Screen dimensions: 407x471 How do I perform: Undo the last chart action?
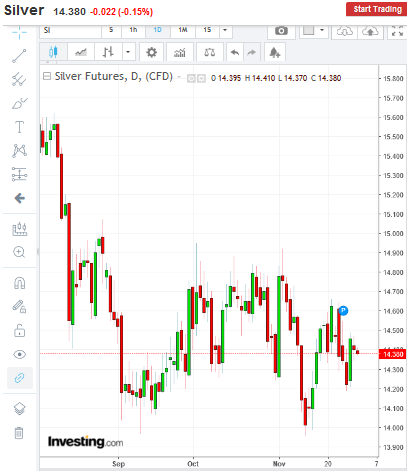pyautogui.click(x=235, y=52)
